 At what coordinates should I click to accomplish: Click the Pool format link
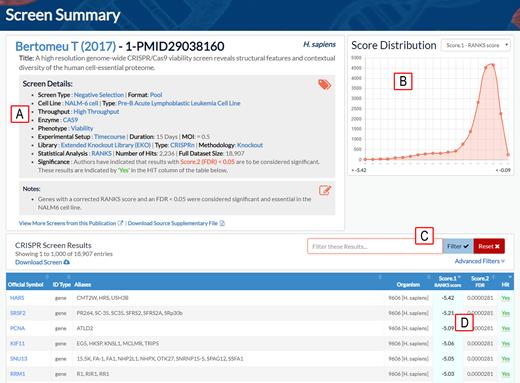coord(156,95)
